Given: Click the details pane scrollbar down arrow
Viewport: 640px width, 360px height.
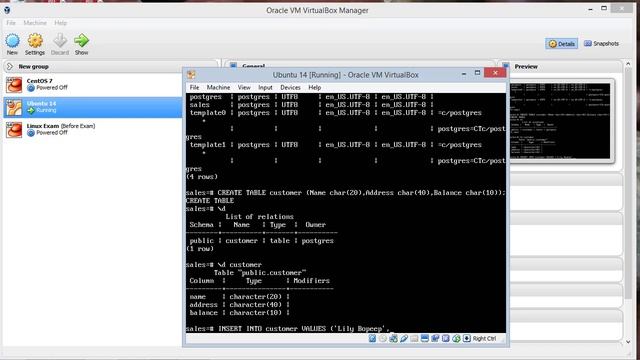Looking at the screenshot, I should 628,342.
